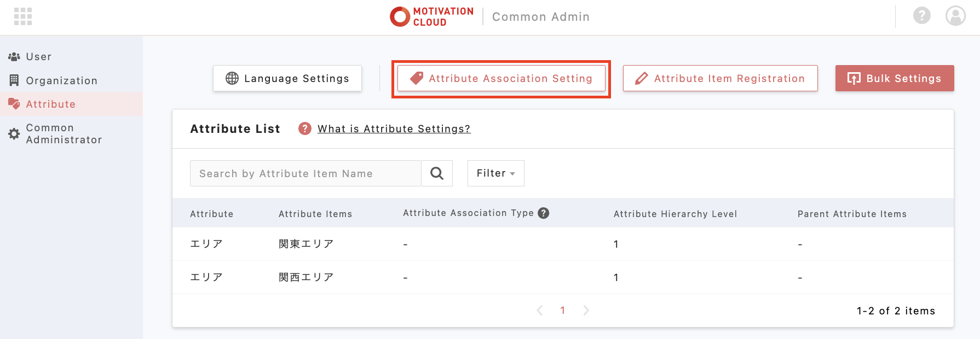Open User section in sidebar
This screenshot has height=339, width=980.
tap(38, 57)
